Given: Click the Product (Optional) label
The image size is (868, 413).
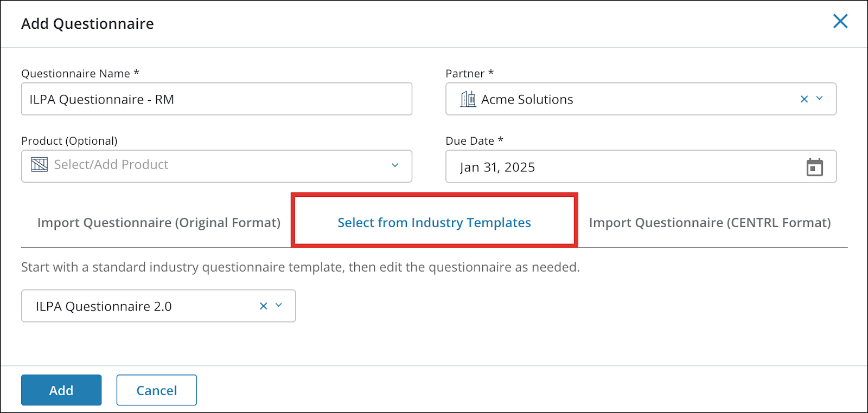Looking at the screenshot, I should coord(69,141).
